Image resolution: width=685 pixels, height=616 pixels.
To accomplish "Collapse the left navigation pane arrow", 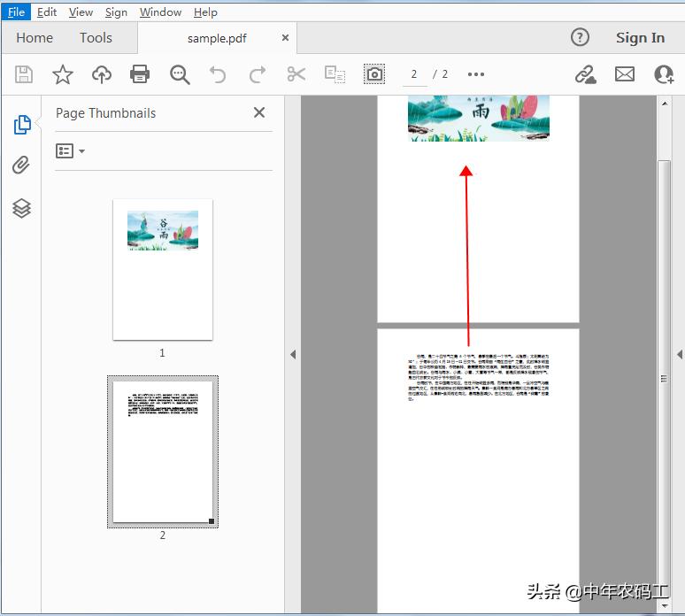I will point(293,355).
